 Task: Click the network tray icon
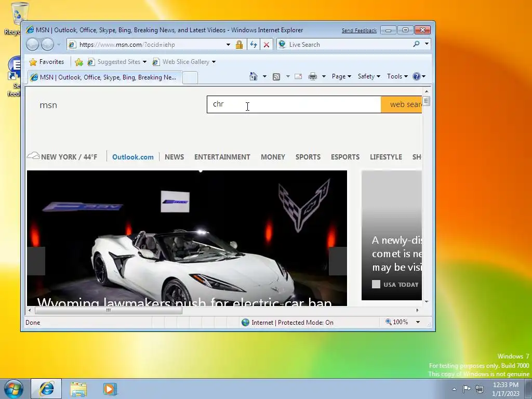point(480,389)
